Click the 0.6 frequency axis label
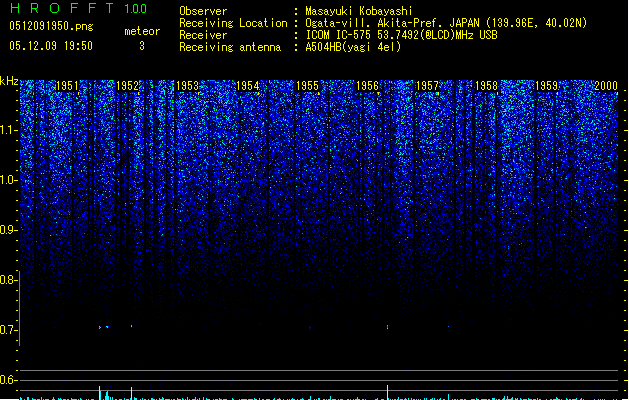 pos(9,380)
